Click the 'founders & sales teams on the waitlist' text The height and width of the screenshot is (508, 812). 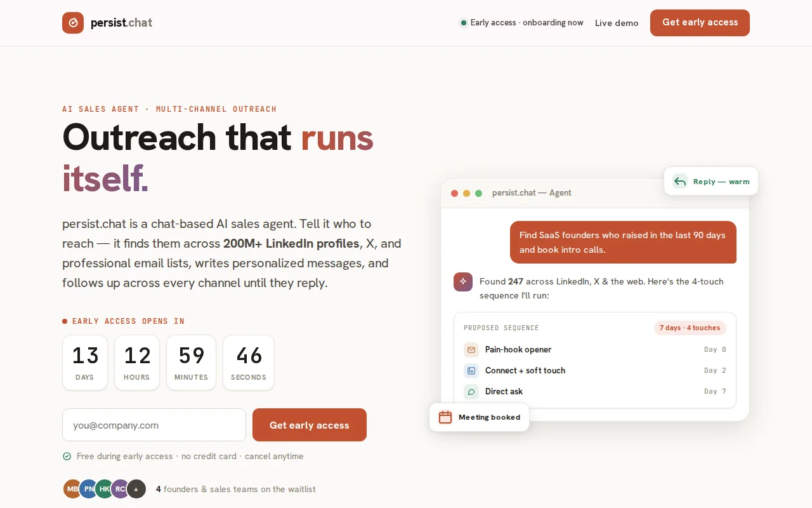click(240, 489)
